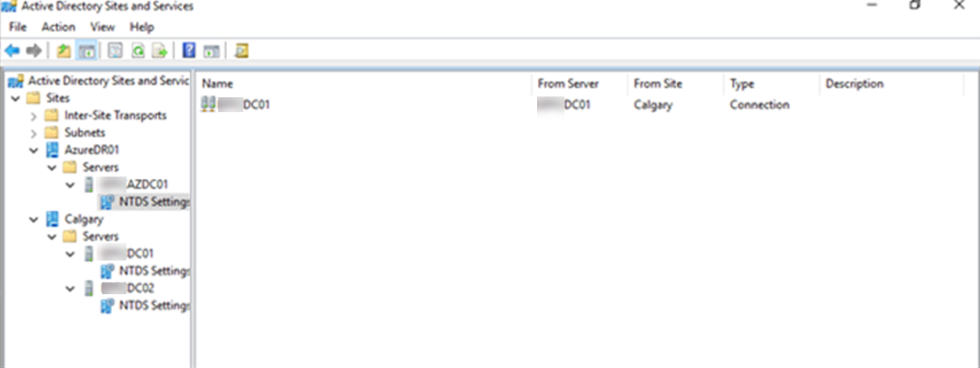Expand the Subnets node

33,133
